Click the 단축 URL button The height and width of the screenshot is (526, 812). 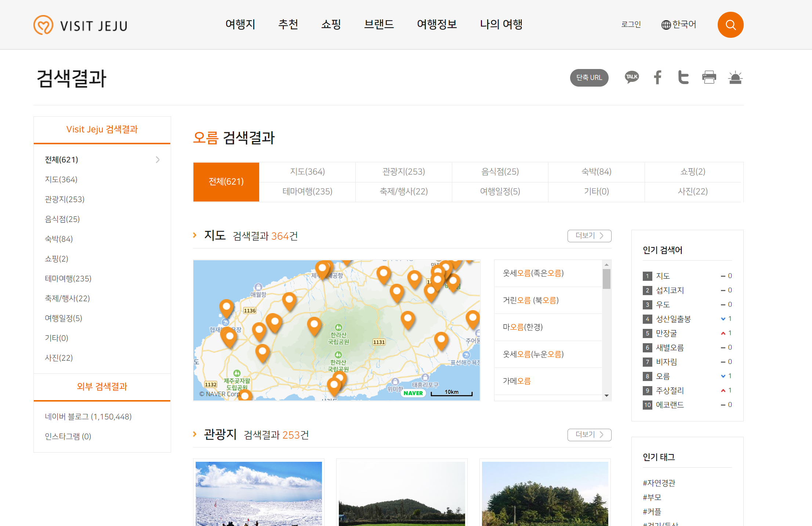pyautogui.click(x=589, y=78)
